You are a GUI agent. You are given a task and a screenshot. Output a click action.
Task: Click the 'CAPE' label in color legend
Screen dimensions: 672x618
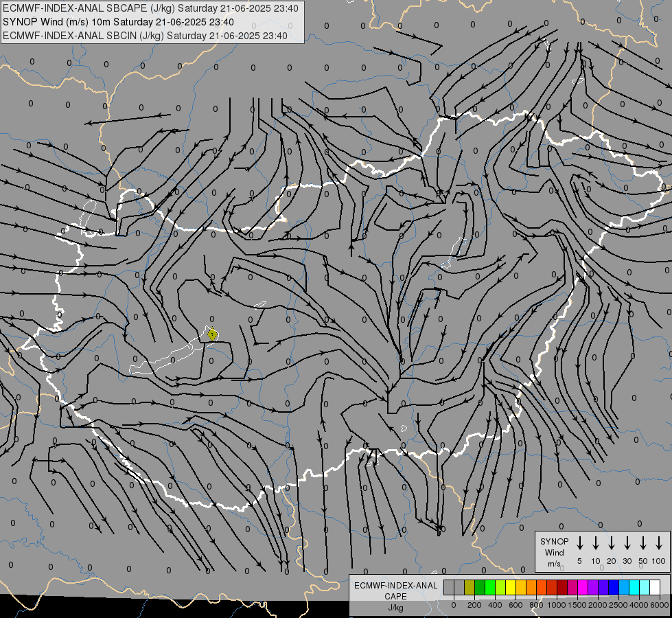395,597
